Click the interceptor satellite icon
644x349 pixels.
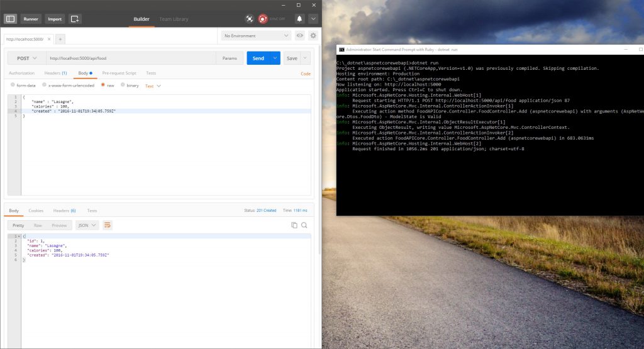click(249, 19)
